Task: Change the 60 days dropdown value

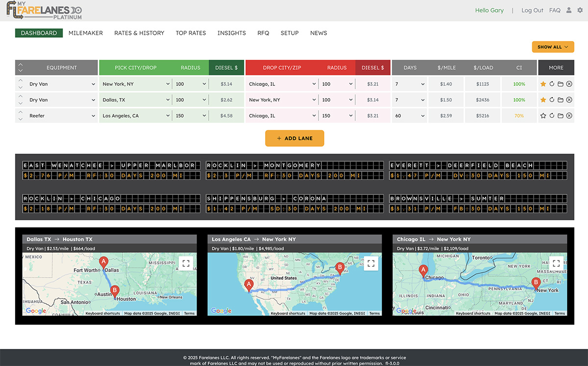Action: pos(410,116)
